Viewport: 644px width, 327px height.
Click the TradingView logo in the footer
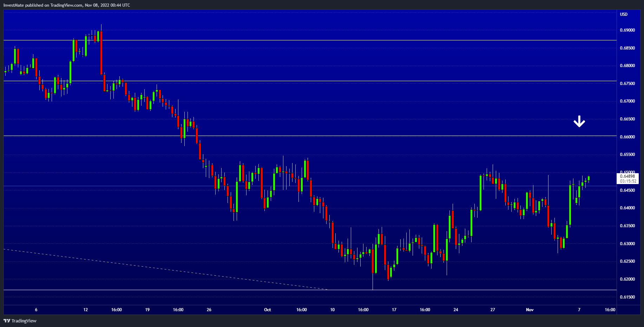(x=20, y=321)
